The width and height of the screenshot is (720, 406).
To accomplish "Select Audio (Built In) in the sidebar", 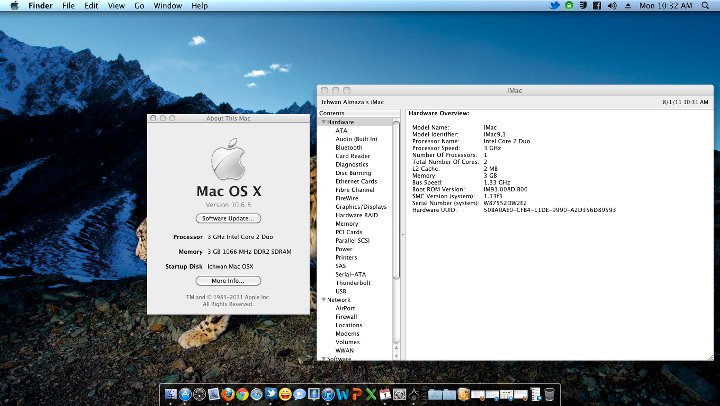I will tap(356, 139).
